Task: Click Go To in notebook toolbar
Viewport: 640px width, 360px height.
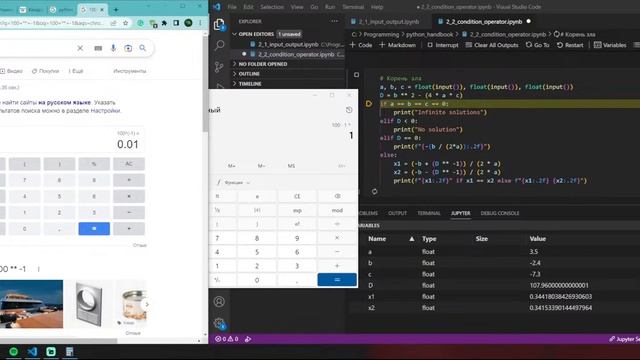Action: pos(538,45)
